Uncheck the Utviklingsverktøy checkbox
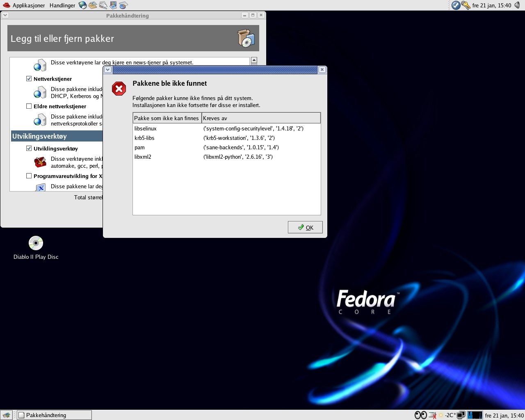 click(x=29, y=148)
